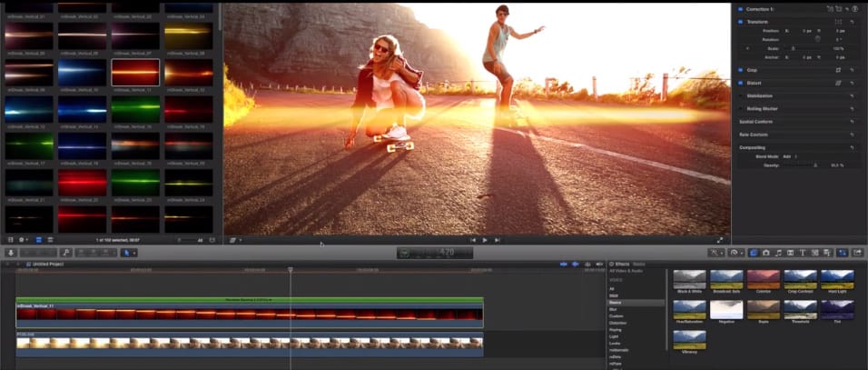The image size is (868, 370).
Task: Select the Colorize effect thumbnail
Action: tap(764, 280)
